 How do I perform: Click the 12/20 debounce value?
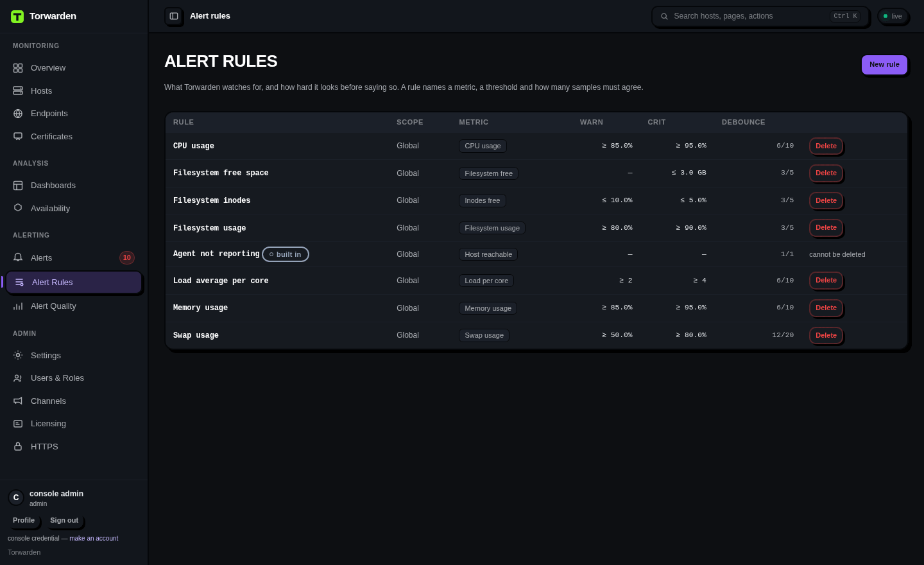coord(783,335)
